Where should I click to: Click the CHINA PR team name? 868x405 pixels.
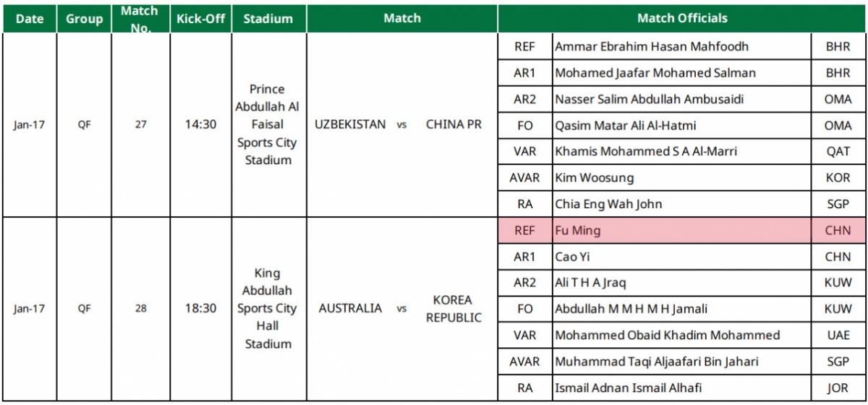click(x=454, y=124)
